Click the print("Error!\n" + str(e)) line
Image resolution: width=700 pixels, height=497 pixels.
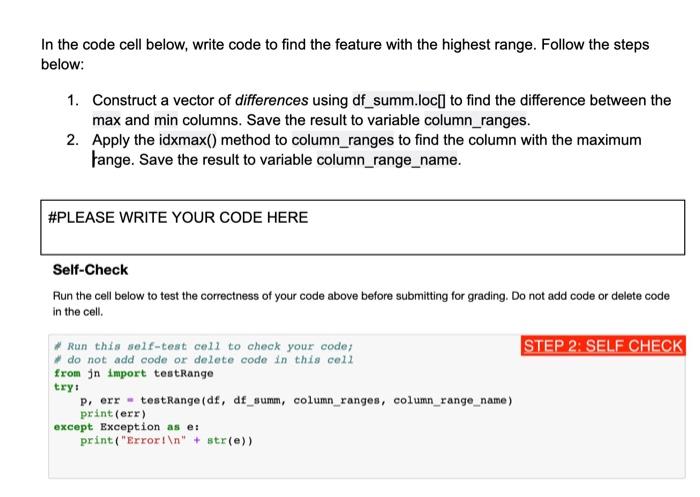(x=166, y=440)
